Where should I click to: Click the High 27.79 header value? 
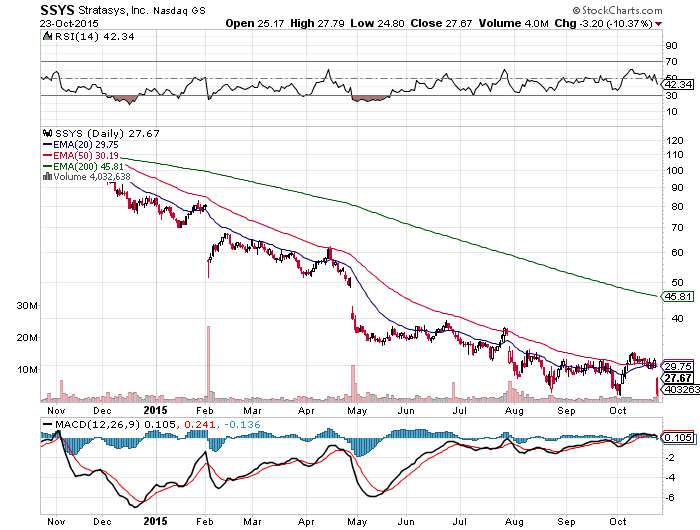point(317,23)
